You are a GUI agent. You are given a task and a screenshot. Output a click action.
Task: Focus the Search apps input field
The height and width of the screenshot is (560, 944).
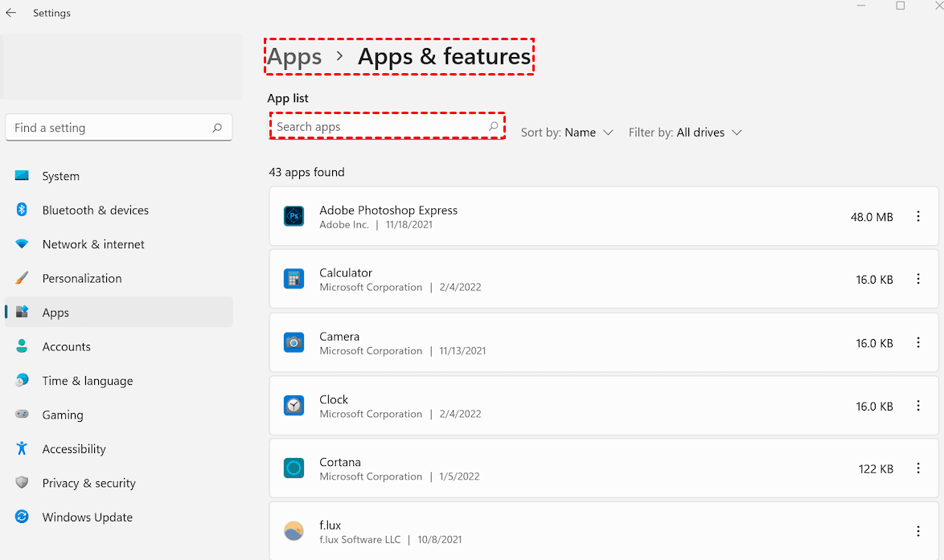tap(378, 127)
